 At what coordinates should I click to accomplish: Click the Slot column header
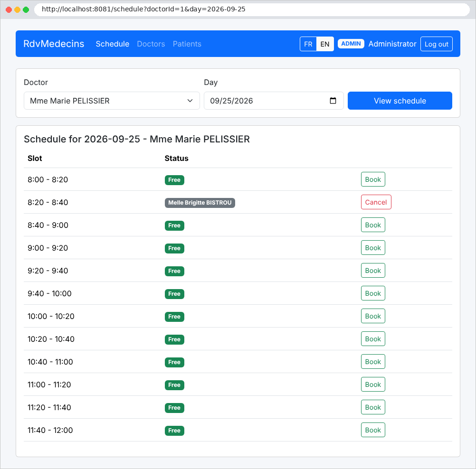coord(35,159)
